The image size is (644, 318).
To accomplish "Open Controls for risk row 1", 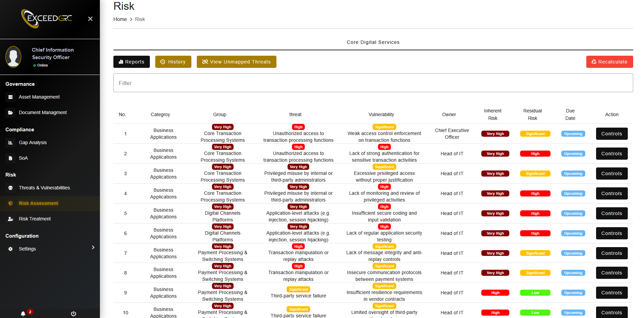I will (x=612, y=134).
